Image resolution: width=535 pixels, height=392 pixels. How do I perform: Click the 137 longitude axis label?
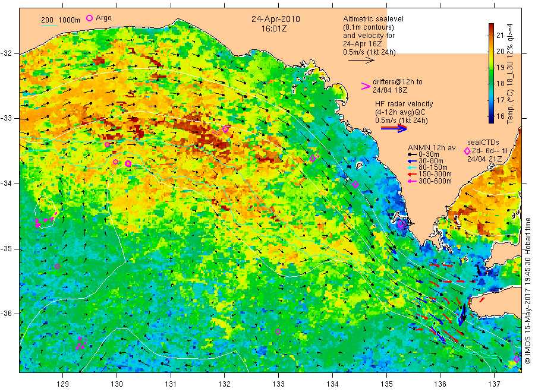[494, 384]
